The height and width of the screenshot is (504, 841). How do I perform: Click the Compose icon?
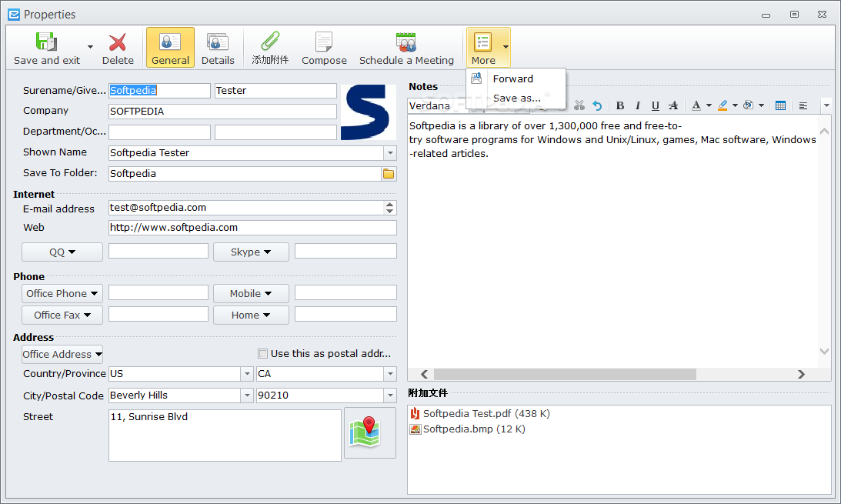(x=324, y=42)
